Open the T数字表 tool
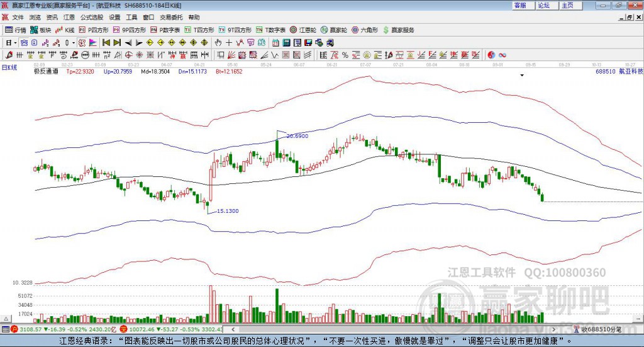Image resolution: width=644 pixels, height=347 pixels. tap(270, 30)
